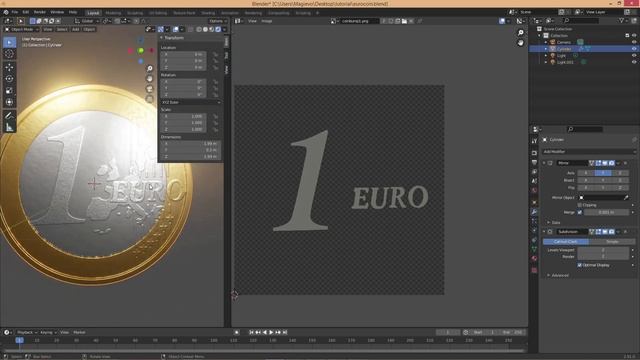Select the Transform tool
Screen dimensions: 640x360
point(9,102)
